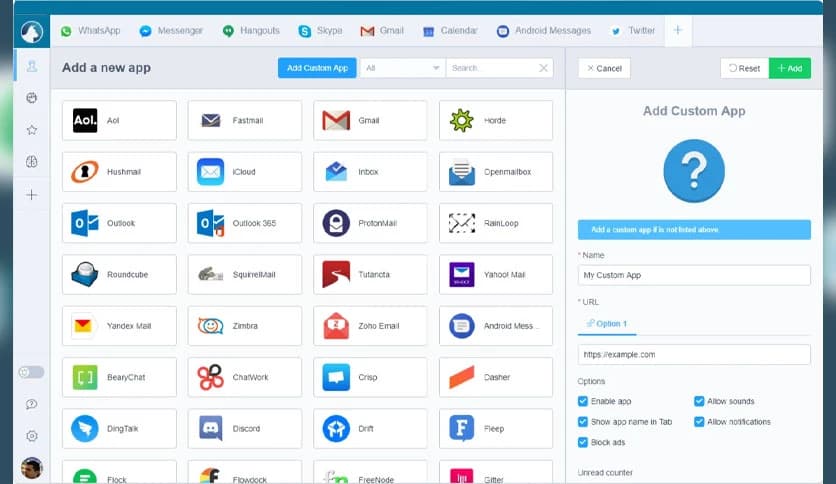Switch to the Calendar tab
The height and width of the screenshot is (484, 836).
pos(451,31)
